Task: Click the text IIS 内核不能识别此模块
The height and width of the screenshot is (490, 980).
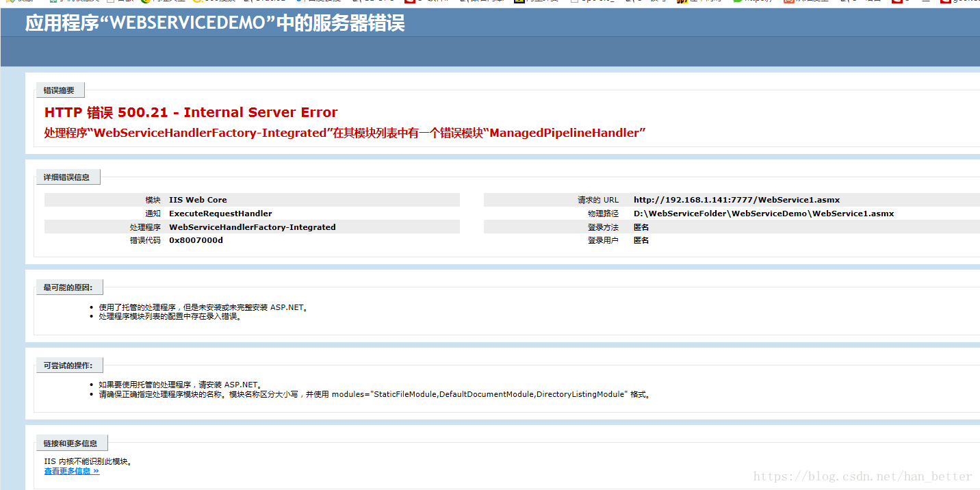Action: click(88, 461)
